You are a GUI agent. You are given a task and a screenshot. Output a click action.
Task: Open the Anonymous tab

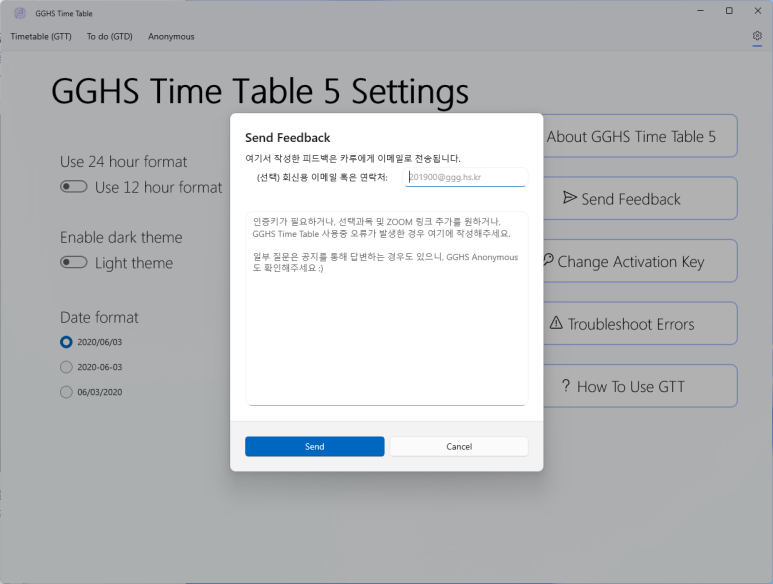point(171,36)
